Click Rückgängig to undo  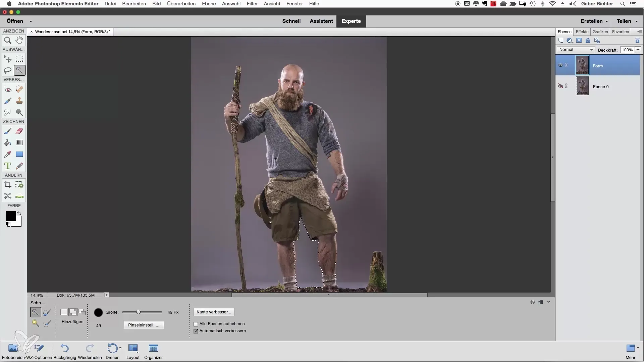pyautogui.click(x=65, y=351)
